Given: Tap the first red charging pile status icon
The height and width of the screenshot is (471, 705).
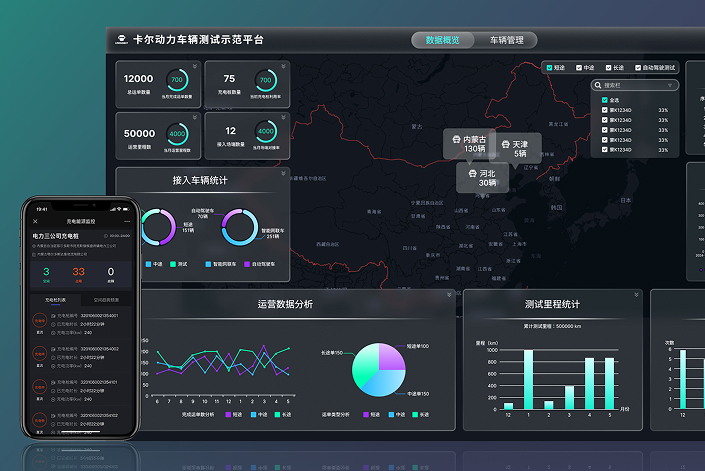Looking at the screenshot, I should click(40, 321).
